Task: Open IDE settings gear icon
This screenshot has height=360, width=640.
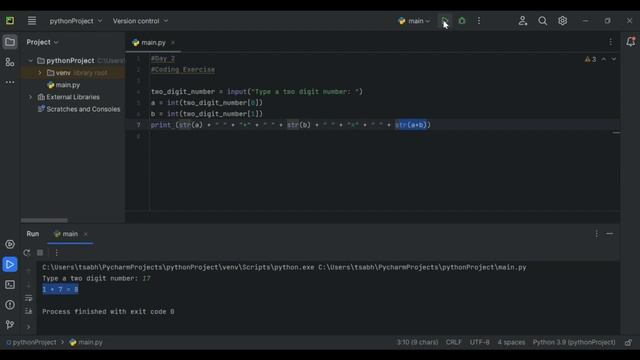Action: [x=562, y=21]
